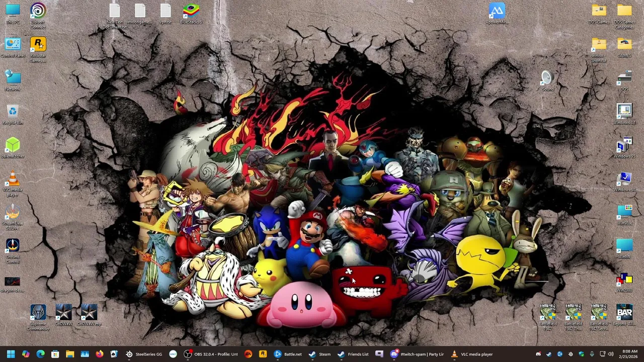Screen dimensions: 644x362
Task: Select the Windows 98 shortcut
Action: tap(624, 182)
